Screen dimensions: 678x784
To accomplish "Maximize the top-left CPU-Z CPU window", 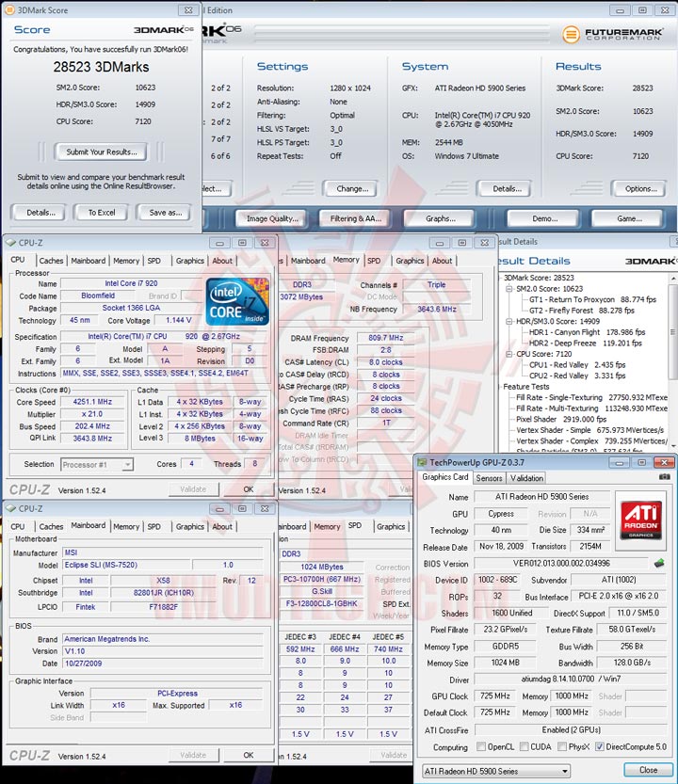I will coord(242,243).
